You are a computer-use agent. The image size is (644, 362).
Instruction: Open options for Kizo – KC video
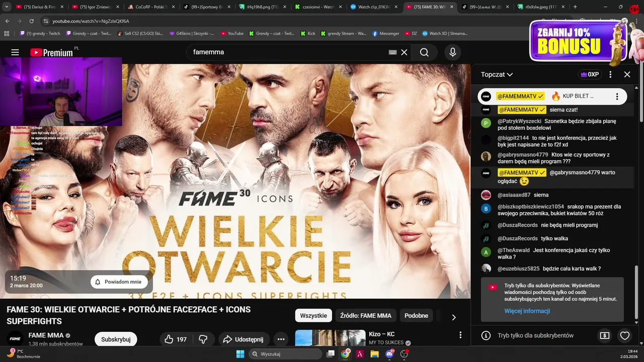click(x=460, y=335)
